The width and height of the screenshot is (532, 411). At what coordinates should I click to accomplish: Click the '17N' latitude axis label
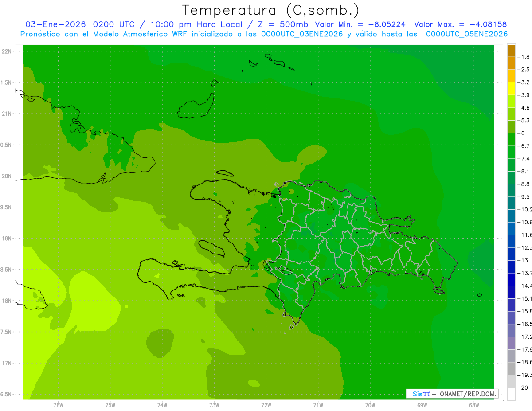7,363
